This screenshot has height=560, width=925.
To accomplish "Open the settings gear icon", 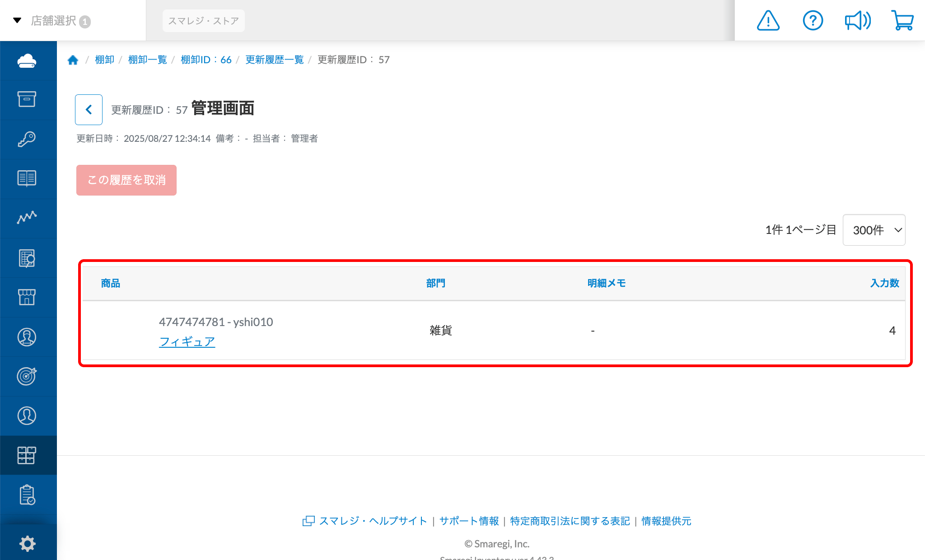I will (28, 543).
